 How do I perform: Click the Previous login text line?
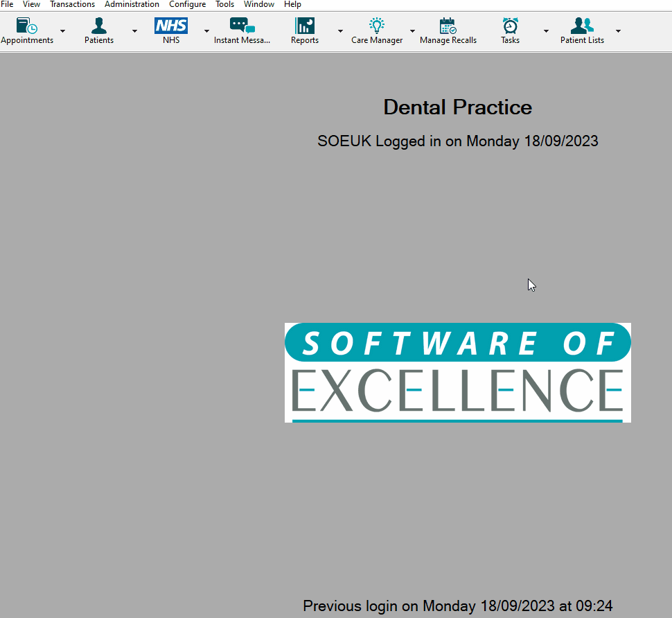point(458,606)
